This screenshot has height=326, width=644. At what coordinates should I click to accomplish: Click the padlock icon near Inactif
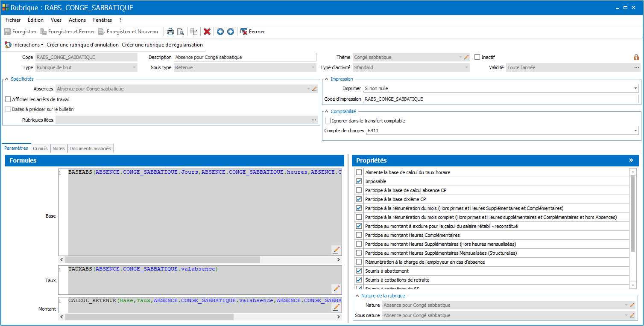coord(636,57)
